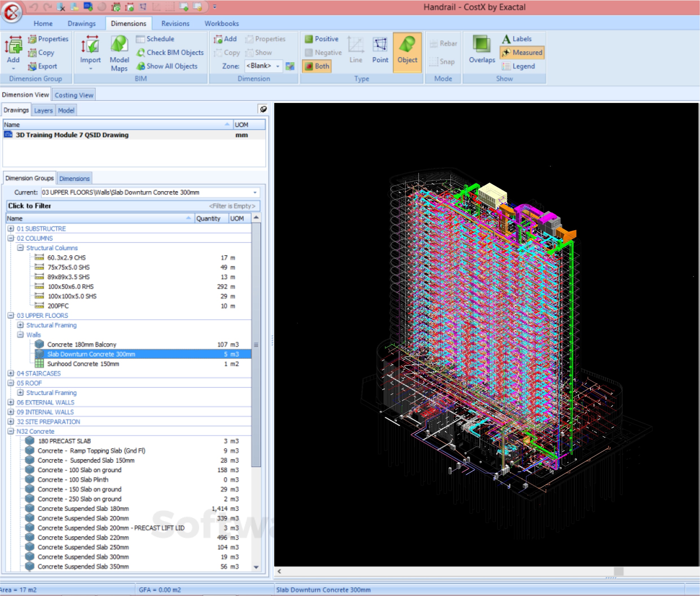Image resolution: width=700 pixels, height=596 pixels.
Task: Enable Positive dimension toggle
Action: [x=322, y=39]
